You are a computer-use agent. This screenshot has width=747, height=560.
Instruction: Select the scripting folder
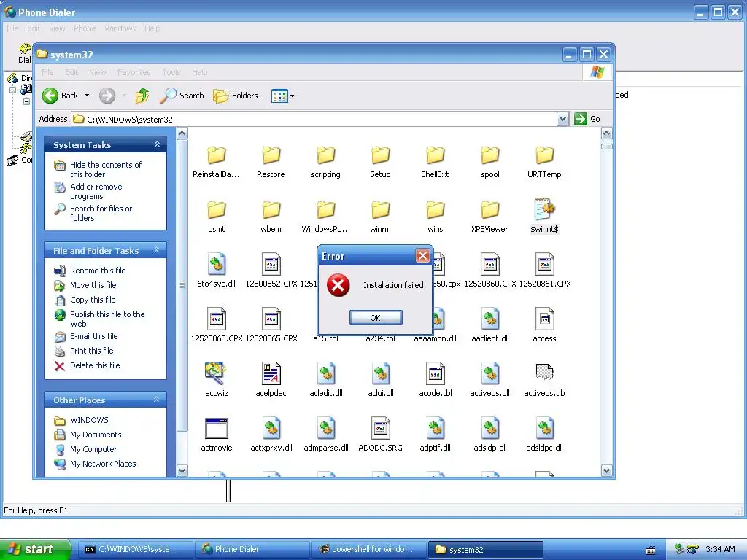pos(326,162)
